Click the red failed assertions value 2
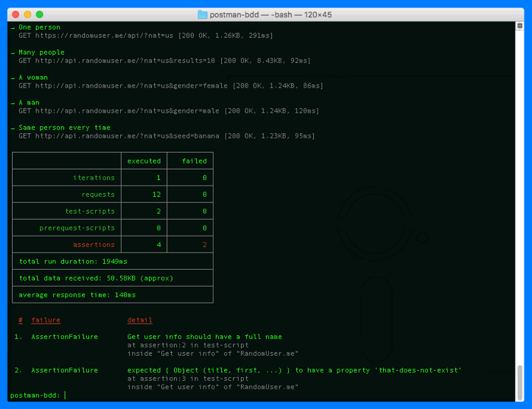The image size is (532, 409). [x=204, y=244]
